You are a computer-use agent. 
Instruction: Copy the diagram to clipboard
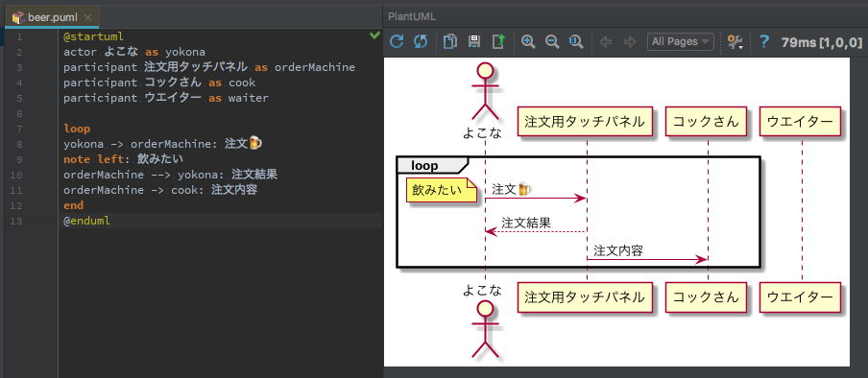[x=450, y=41]
